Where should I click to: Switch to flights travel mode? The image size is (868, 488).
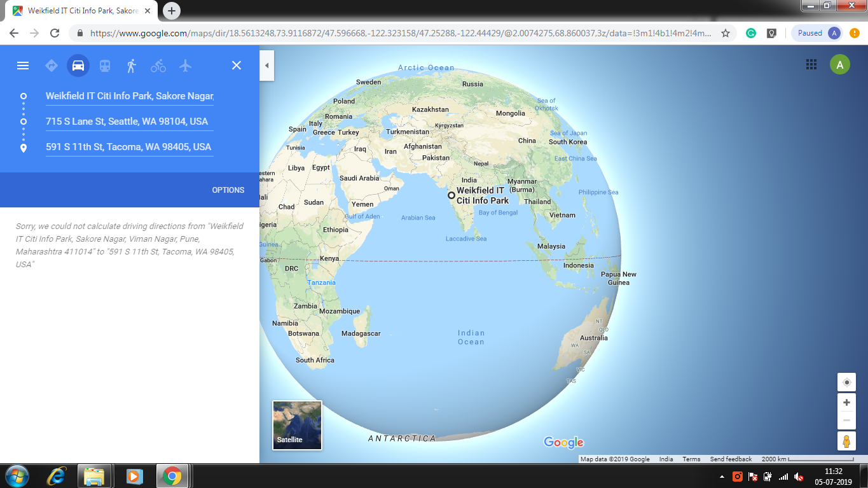pyautogui.click(x=185, y=66)
